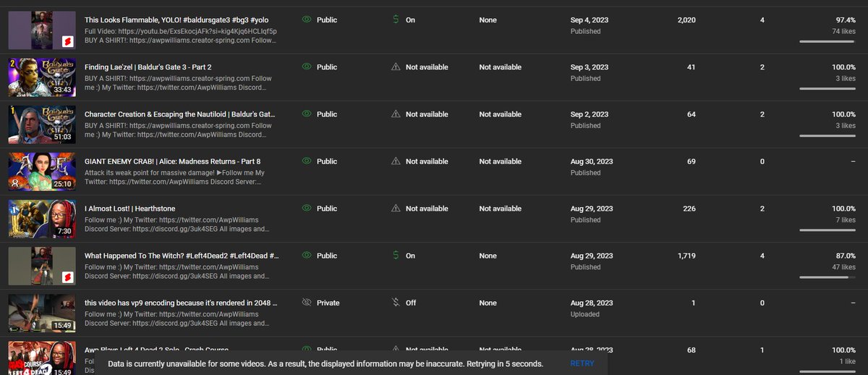The image size is (868, 375).
Task: Open the Public visibility dropdown for This Looks Flammable
Action: click(320, 20)
